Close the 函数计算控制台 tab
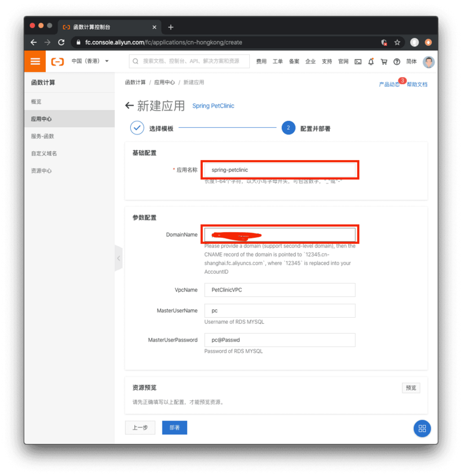 [155, 27]
